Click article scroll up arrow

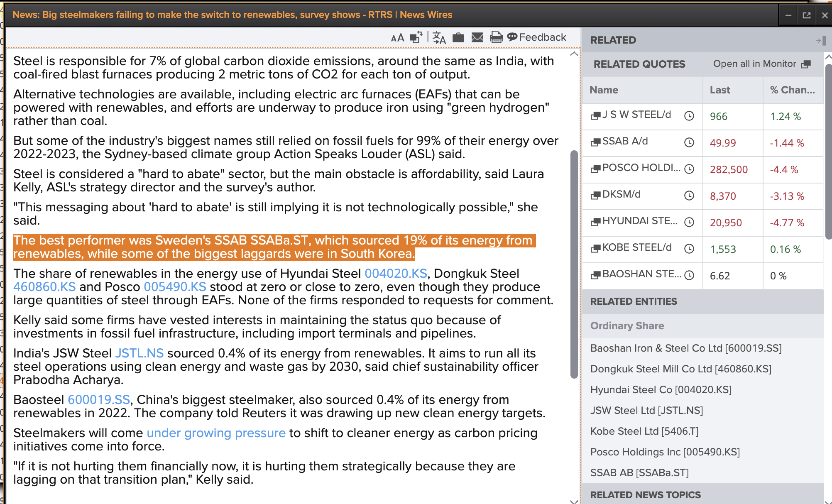pos(574,54)
